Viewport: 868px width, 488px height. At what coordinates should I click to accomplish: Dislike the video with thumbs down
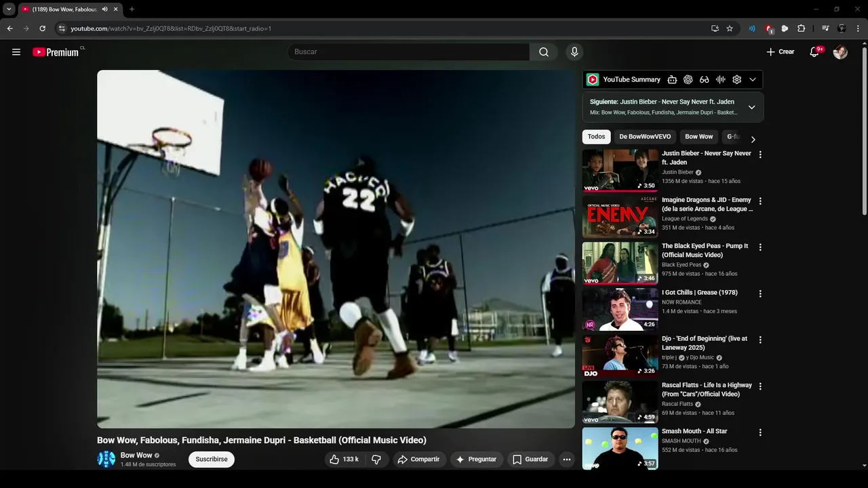coord(376,460)
